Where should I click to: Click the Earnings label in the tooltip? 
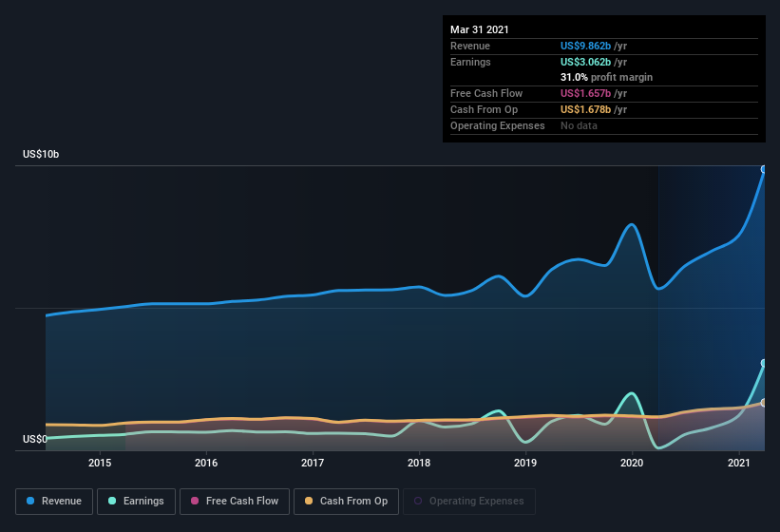[x=470, y=62]
